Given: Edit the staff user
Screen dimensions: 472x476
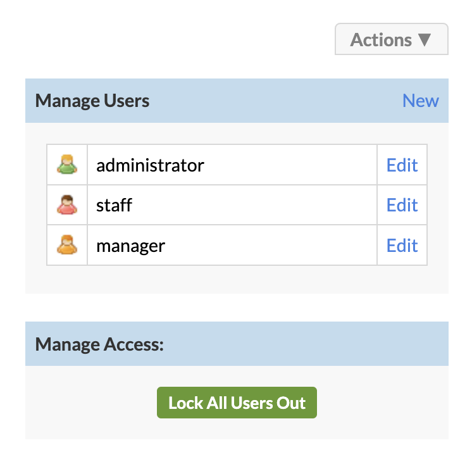Looking at the screenshot, I should pyautogui.click(x=402, y=205).
